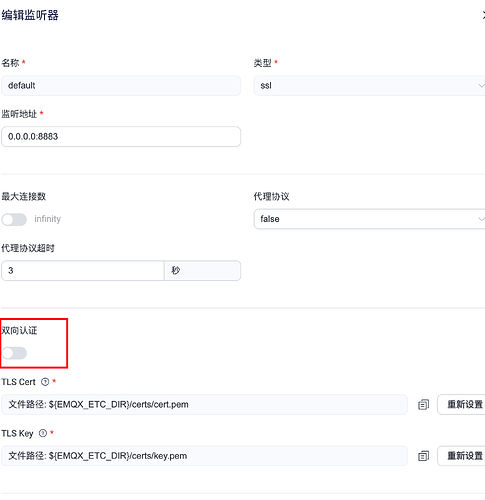This screenshot has height=500, width=485.
Task: Open the 类型 ssl dropdown
Action: coord(369,86)
